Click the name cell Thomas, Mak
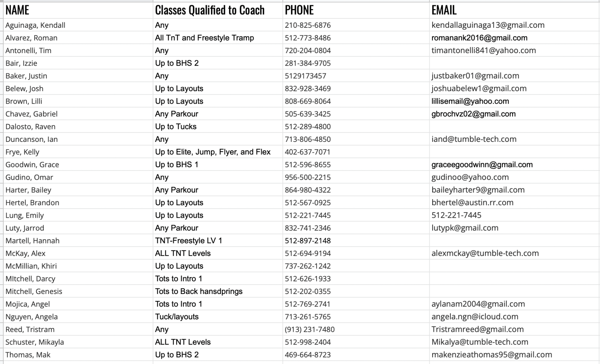The width and height of the screenshot is (600, 364). (28, 355)
